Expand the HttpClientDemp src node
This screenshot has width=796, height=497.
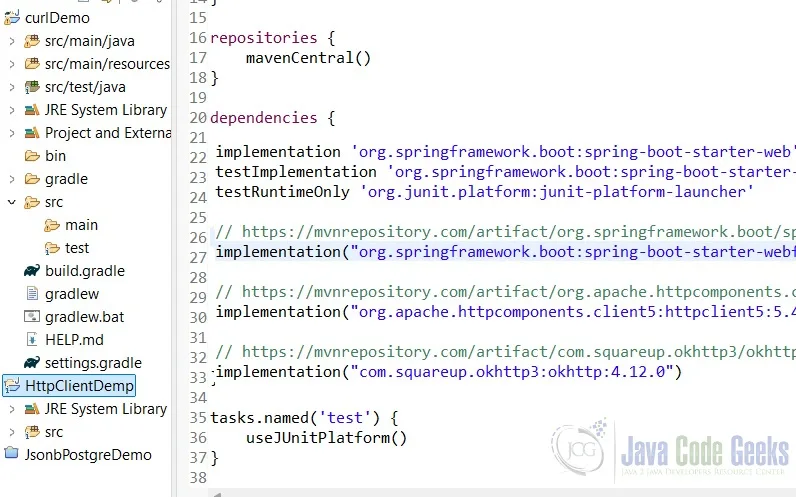[12, 432]
